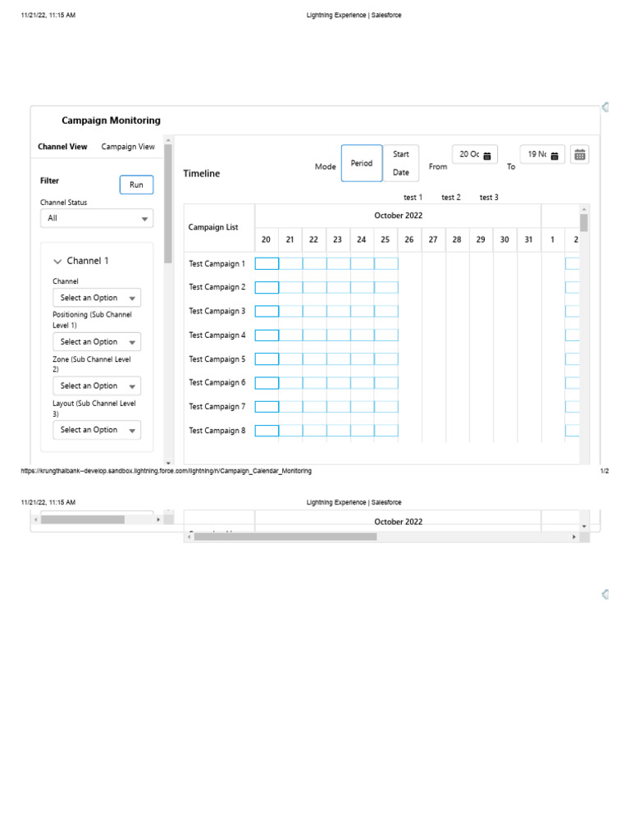Open the Channel Select an Option dropdown
This screenshot has width=630, height=840.
(97, 298)
